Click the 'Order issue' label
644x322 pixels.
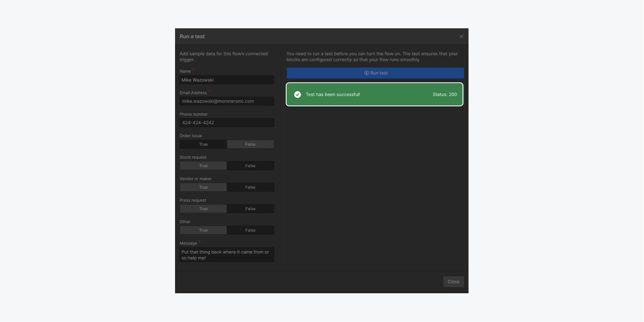point(190,136)
